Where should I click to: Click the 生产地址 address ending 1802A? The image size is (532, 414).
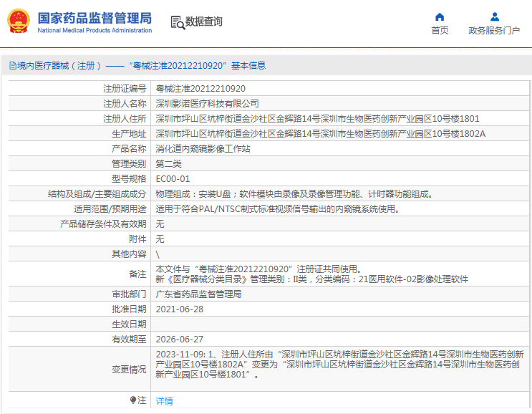[x=321, y=134]
